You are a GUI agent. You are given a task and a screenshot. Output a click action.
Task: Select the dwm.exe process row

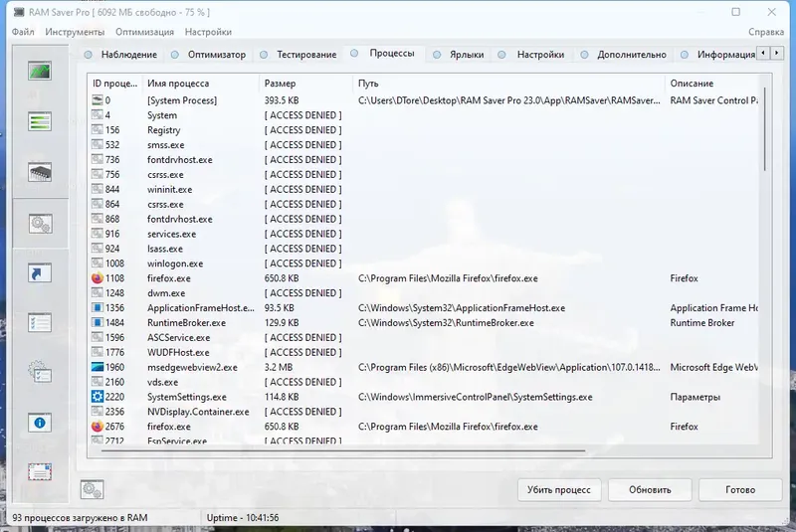pyautogui.click(x=425, y=293)
